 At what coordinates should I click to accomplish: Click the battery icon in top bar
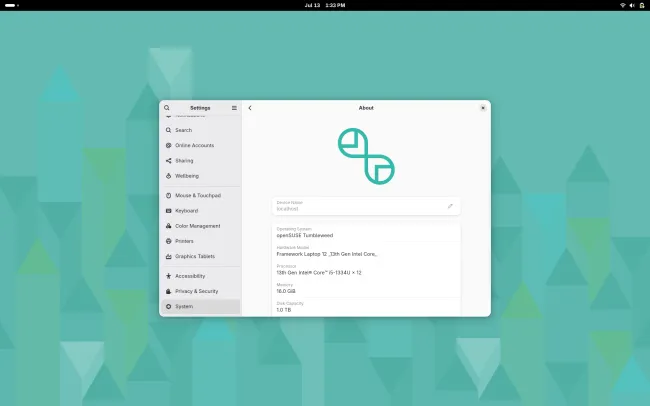pos(642,5)
